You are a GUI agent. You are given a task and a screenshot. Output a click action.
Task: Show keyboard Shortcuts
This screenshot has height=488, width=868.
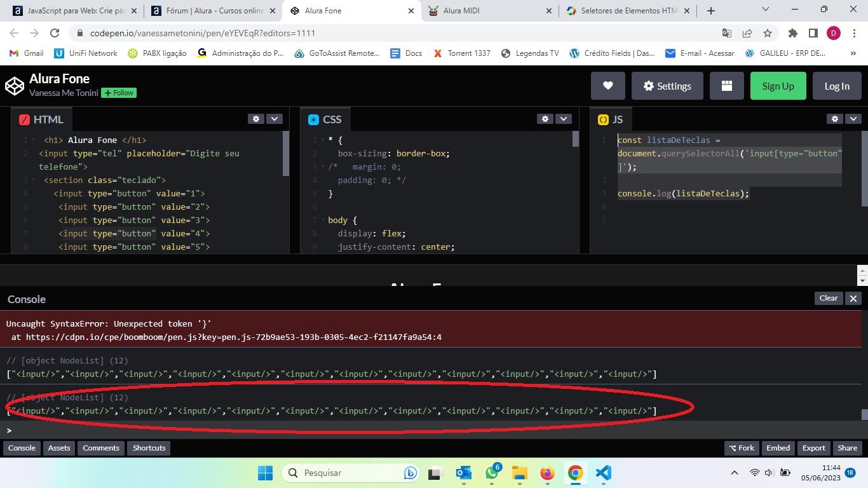click(149, 448)
